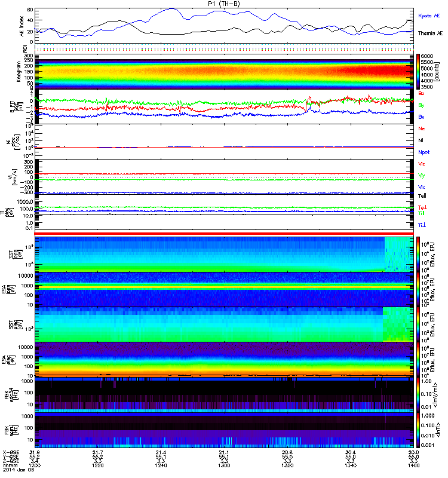
Task: Click the 20.4 X-GSE position value
Action: [x=351, y=452]
